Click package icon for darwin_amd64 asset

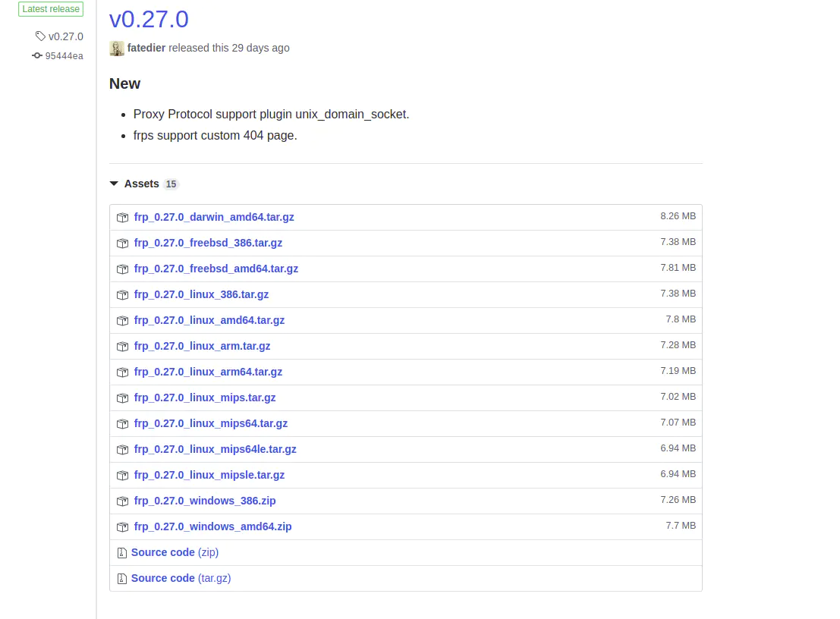click(x=123, y=218)
